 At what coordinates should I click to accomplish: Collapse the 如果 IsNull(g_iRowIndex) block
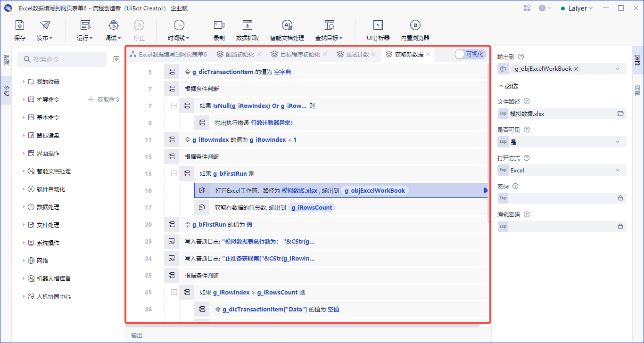174,106
